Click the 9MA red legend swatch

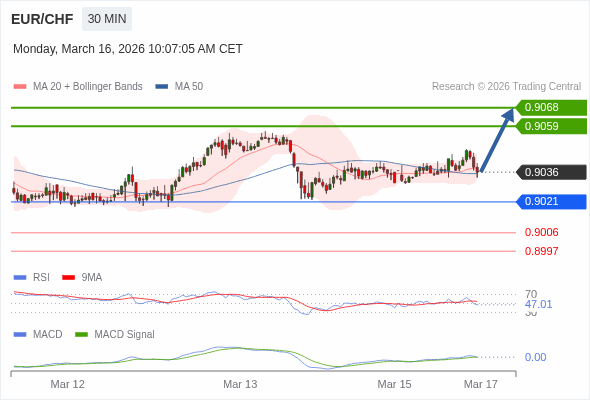(x=68, y=278)
